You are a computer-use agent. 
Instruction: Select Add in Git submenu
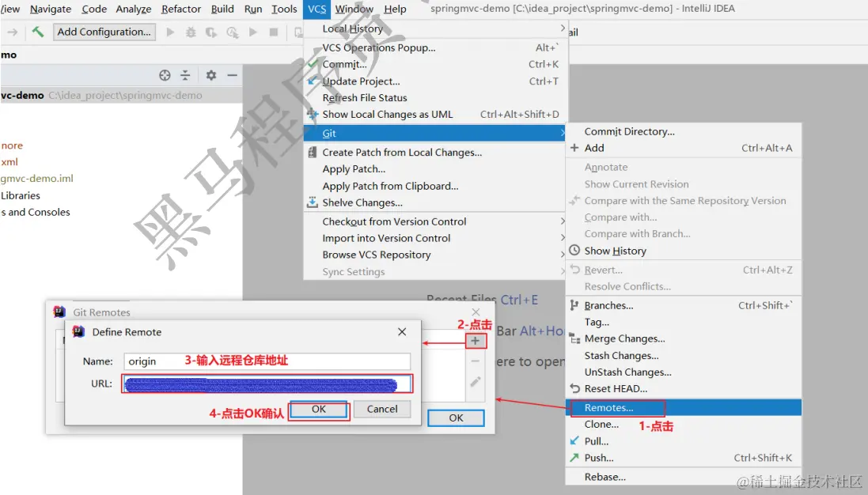pos(684,148)
